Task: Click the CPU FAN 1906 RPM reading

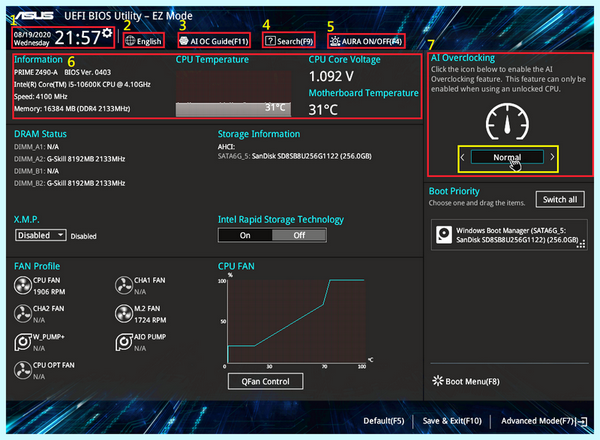Action: click(x=49, y=292)
